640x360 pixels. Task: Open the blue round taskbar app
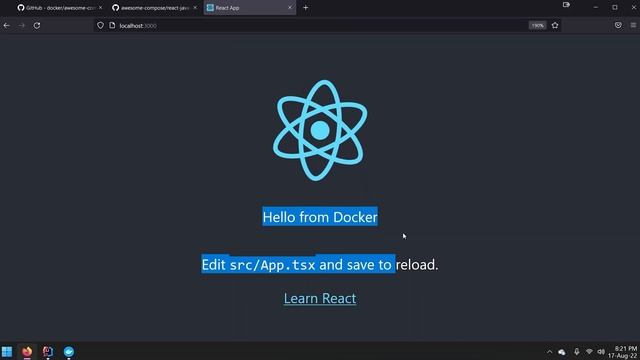click(69, 351)
